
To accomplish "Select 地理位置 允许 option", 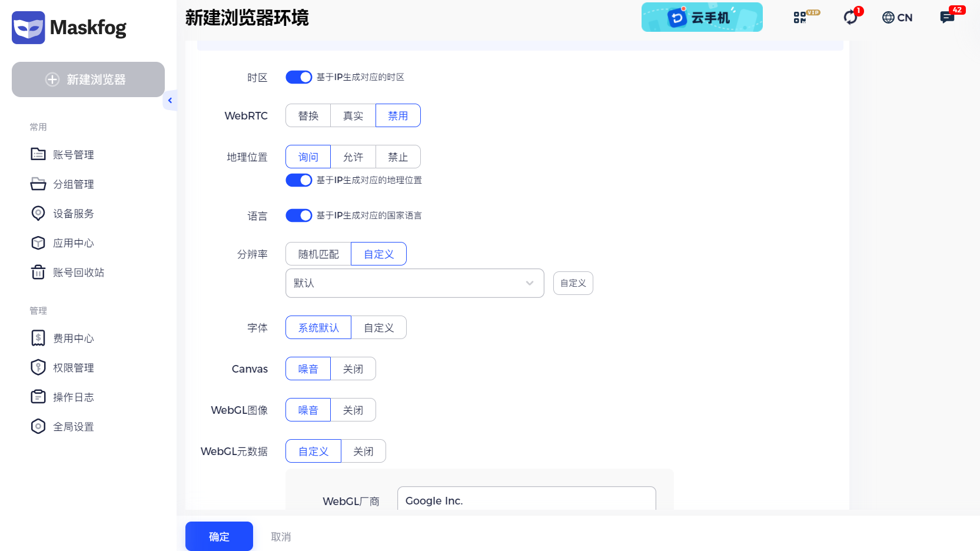I will coord(353,157).
